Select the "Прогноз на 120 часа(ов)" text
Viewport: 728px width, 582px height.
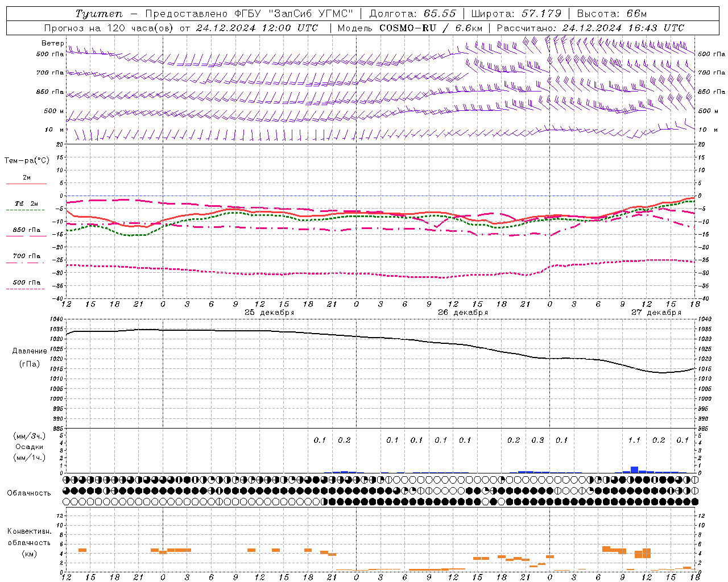tap(109, 28)
